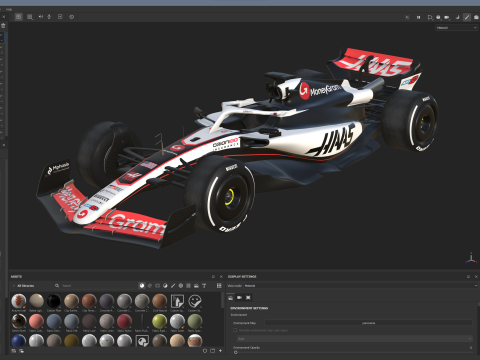
Task: Switch to the Camera settings tab icon
Action: point(239,297)
